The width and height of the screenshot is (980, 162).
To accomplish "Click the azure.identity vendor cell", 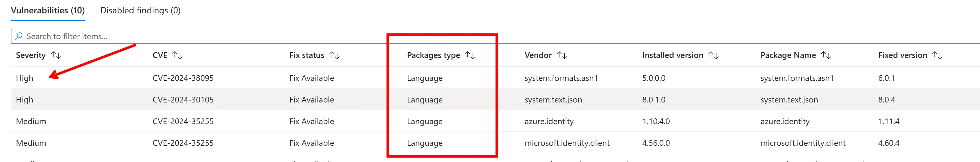I will tap(549, 122).
